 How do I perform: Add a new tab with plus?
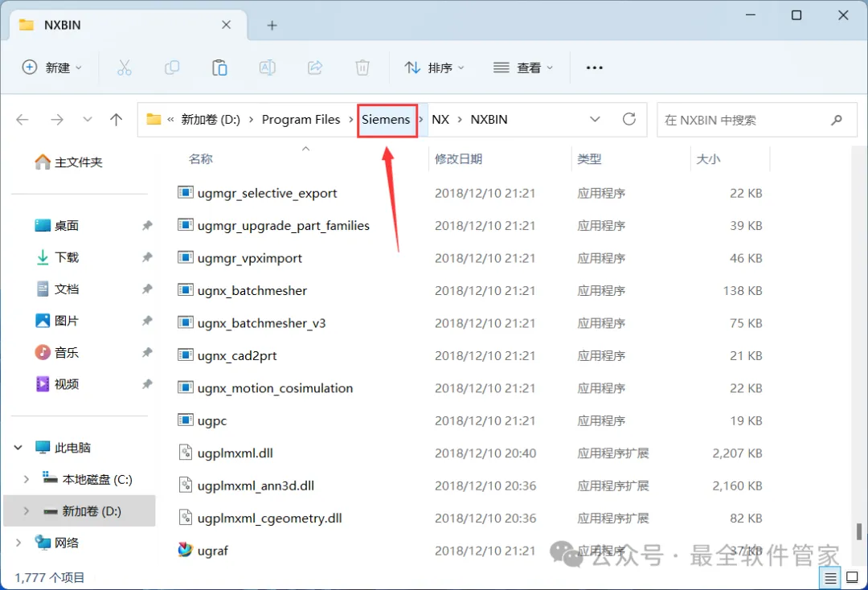272,25
